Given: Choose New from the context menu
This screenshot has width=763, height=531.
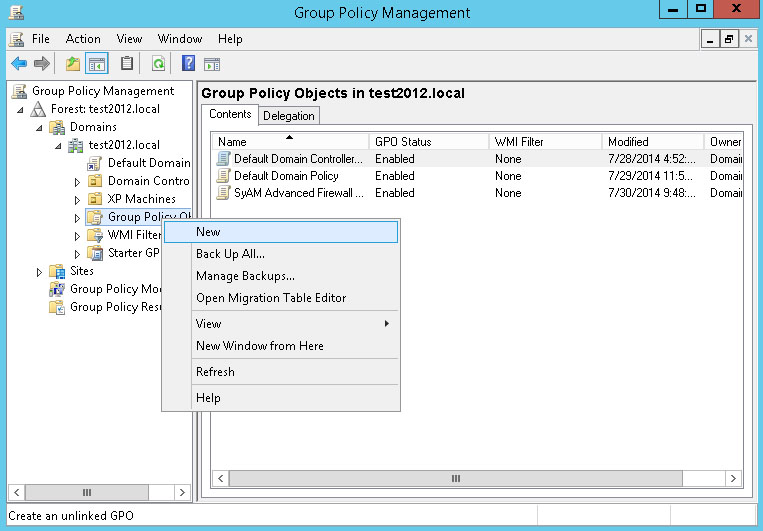Looking at the screenshot, I should (208, 232).
